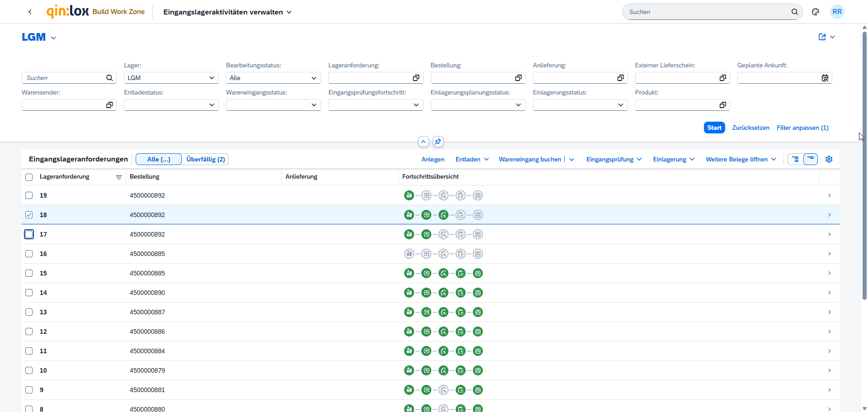Viewport: 868px width, 412px height.
Task: Open the theme palette icon
Action: pyautogui.click(x=816, y=12)
